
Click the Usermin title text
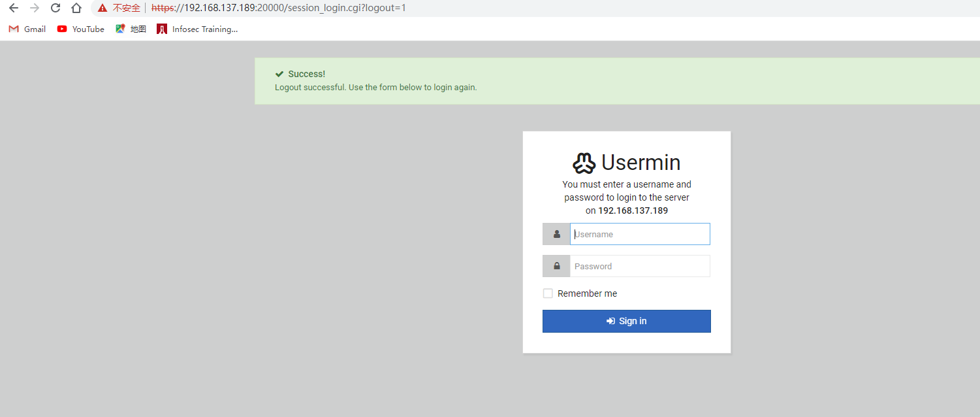click(641, 162)
